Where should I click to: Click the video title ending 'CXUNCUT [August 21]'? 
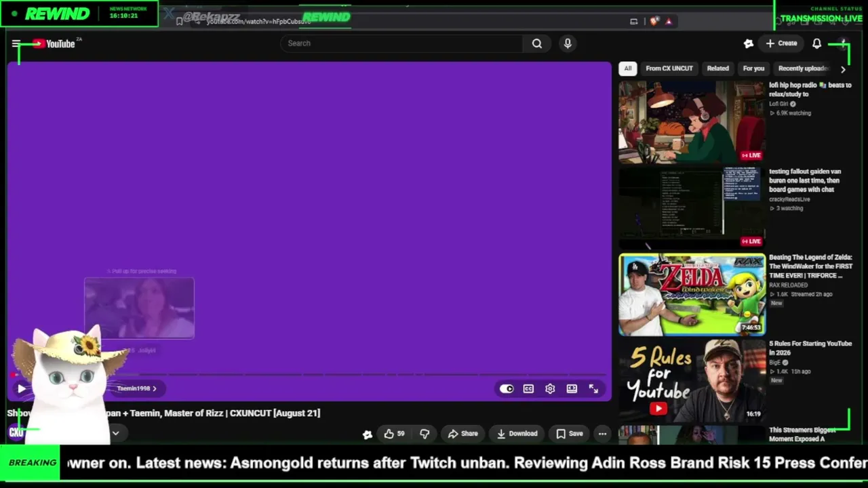click(163, 413)
